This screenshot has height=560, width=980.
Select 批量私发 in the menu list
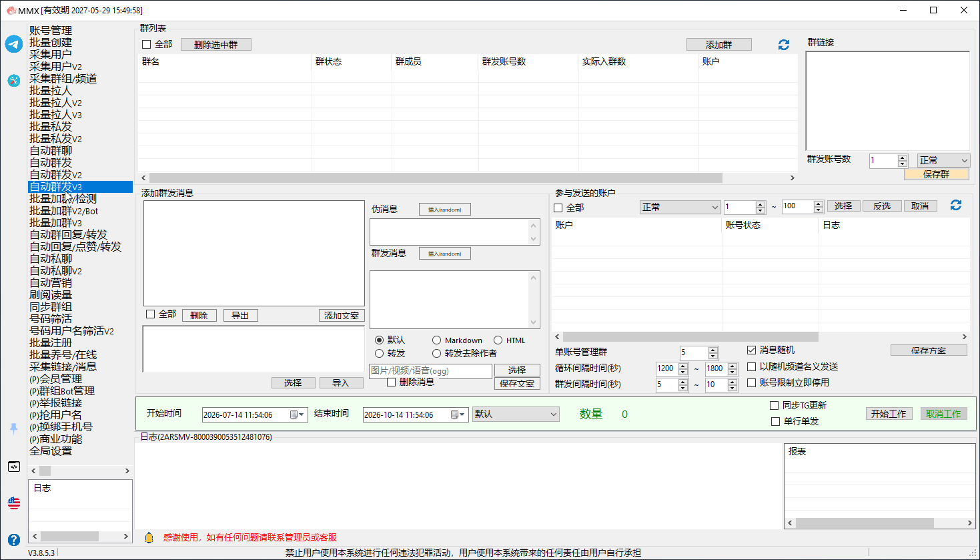[x=51, y=127]
